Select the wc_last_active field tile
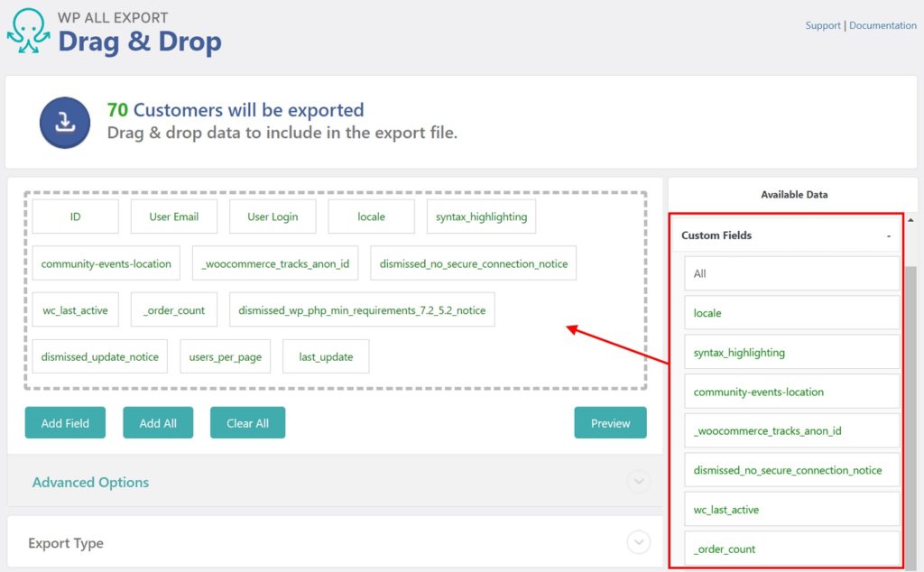This screenshot has width=924, height=572. click(x=76, y=309)
